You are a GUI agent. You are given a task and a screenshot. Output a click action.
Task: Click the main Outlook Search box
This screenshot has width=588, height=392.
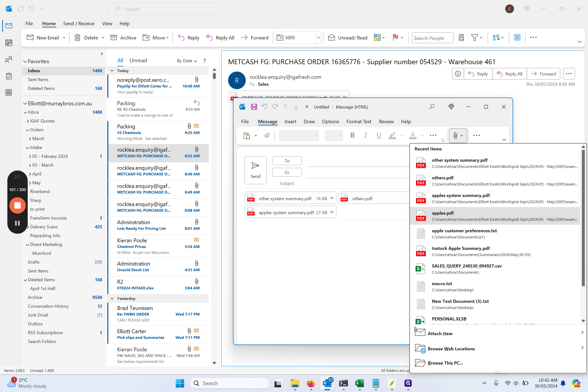tap(163, 9)
